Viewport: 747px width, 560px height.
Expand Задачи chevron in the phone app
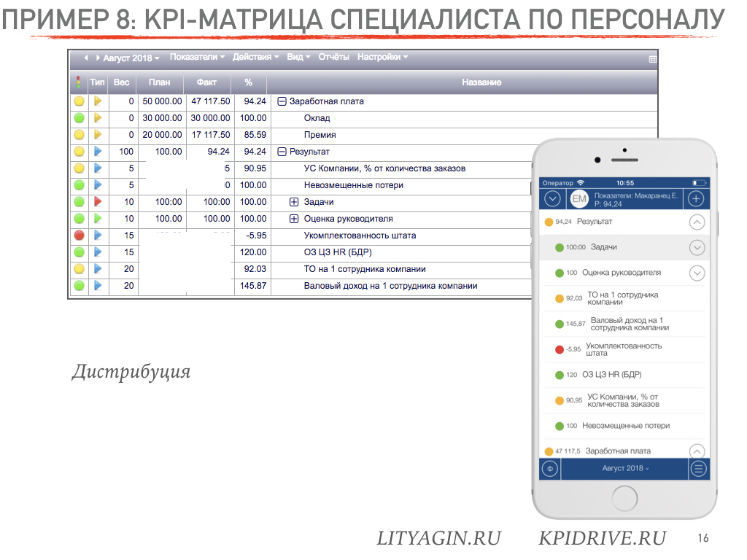pyautogui.click(x=697, y=248)
